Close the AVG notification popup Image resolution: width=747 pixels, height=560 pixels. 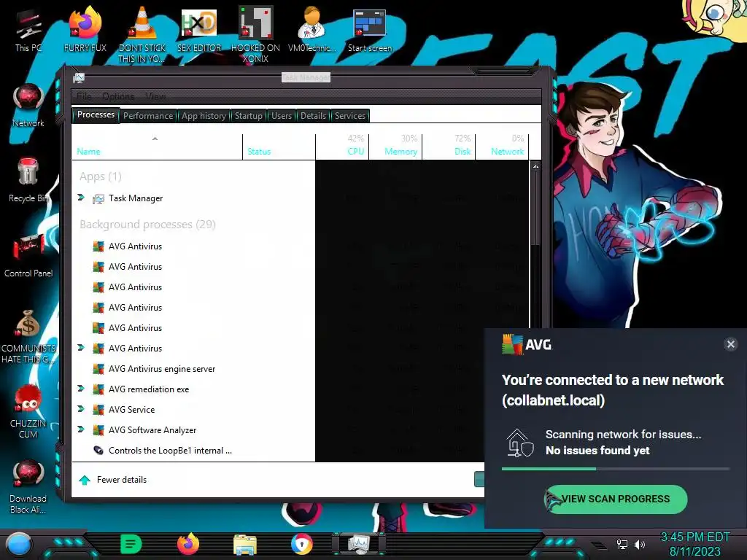tap(730, 344)
